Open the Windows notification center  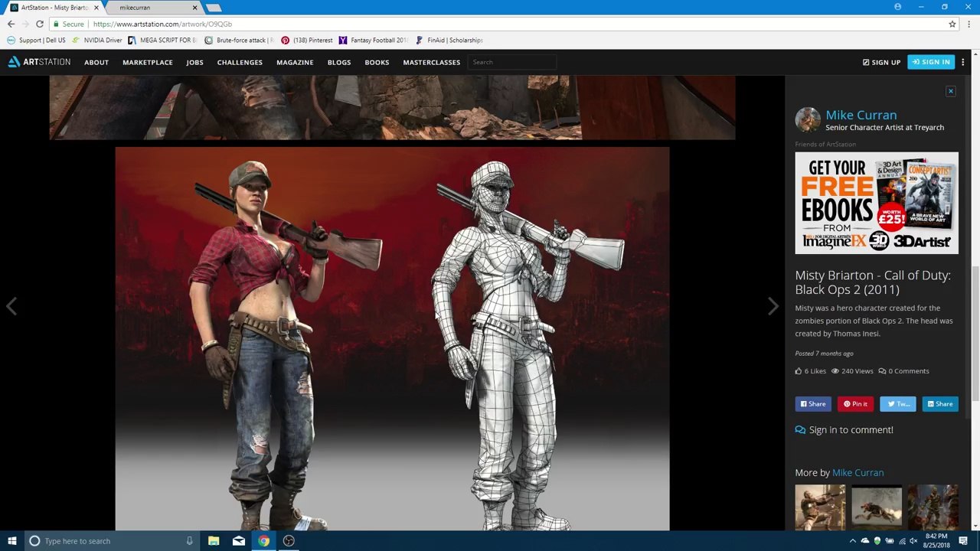963,541
